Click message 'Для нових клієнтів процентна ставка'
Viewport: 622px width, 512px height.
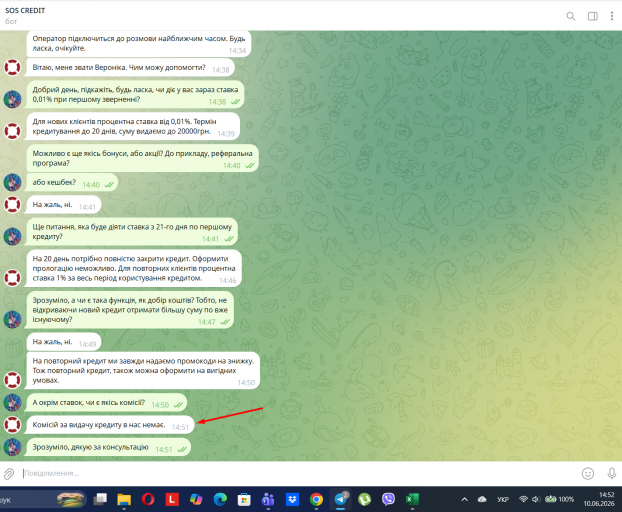[x=133, y=127]
